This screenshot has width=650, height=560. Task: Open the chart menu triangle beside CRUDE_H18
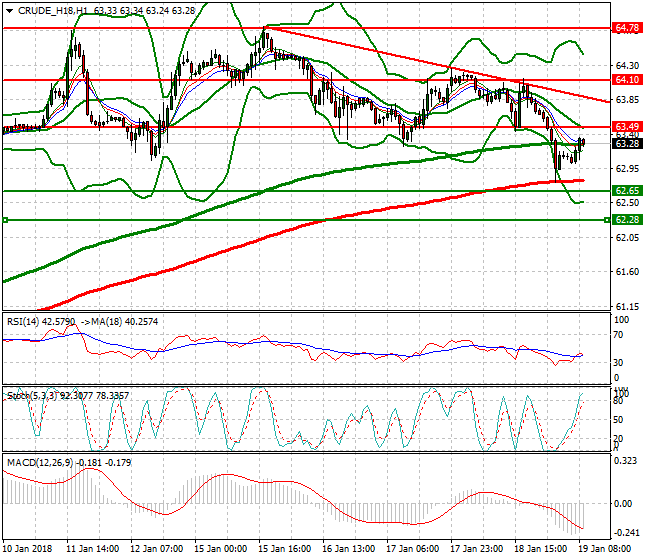pyautogui.click(x=9, y=11)
